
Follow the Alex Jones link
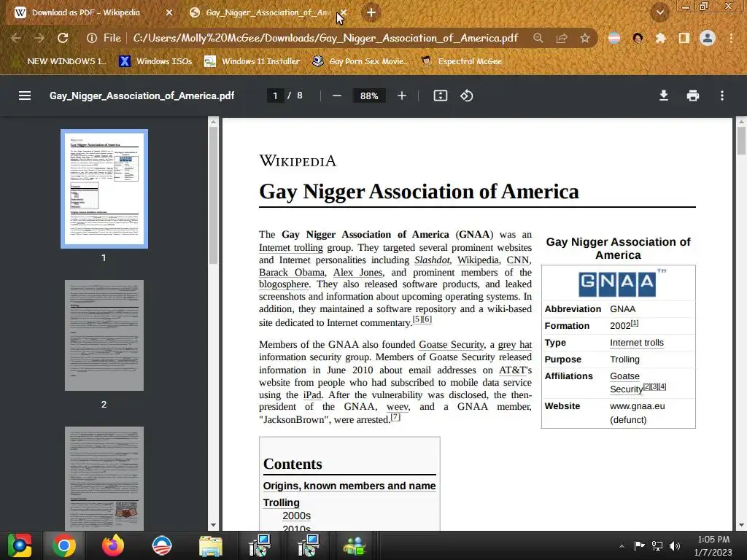(x=357, y=273)
